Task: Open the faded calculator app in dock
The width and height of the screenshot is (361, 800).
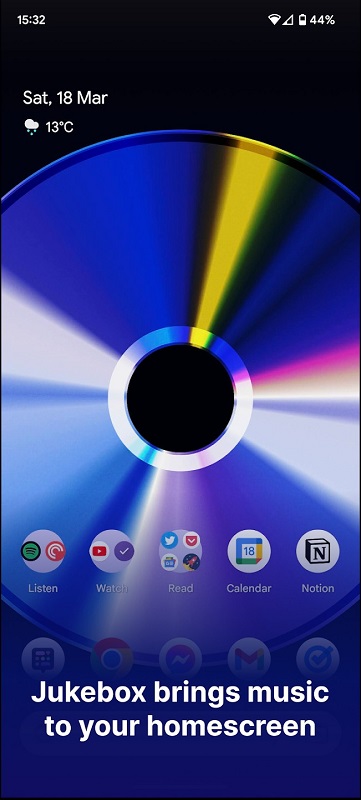Action: click(43, 660)
